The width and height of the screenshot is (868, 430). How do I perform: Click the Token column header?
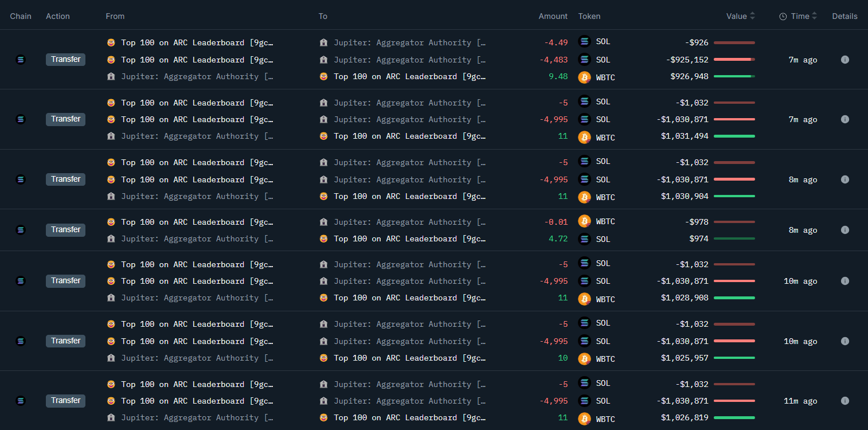point(589,16)
